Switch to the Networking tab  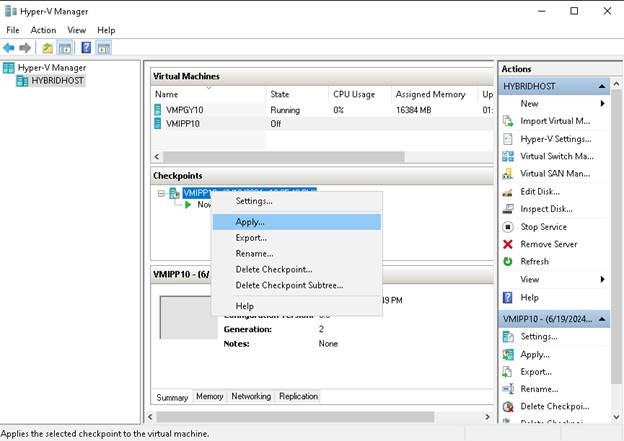click(251, 396)
